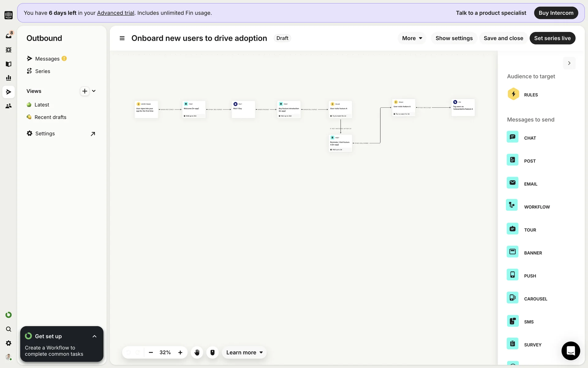Open the Recent drafts view
Screen dimensions: 588x368
pyautogui.click(x=50, y=117)
